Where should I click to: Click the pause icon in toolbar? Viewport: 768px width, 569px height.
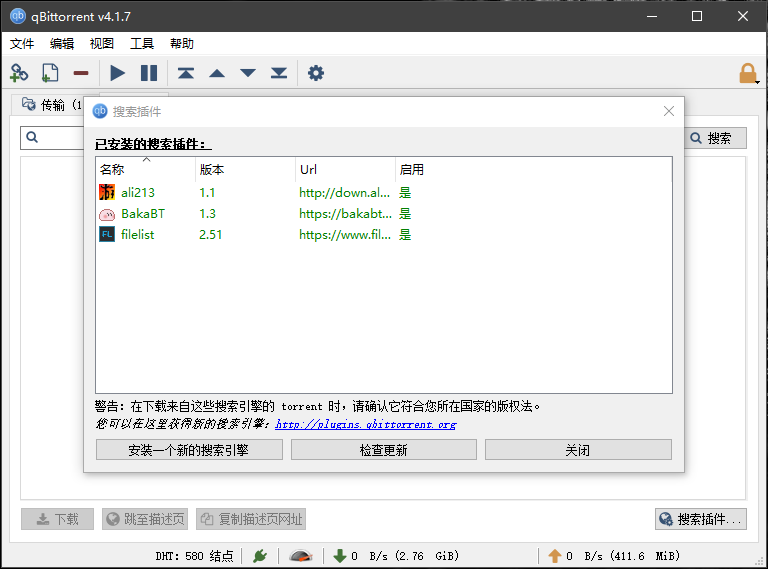coord(149,73)
